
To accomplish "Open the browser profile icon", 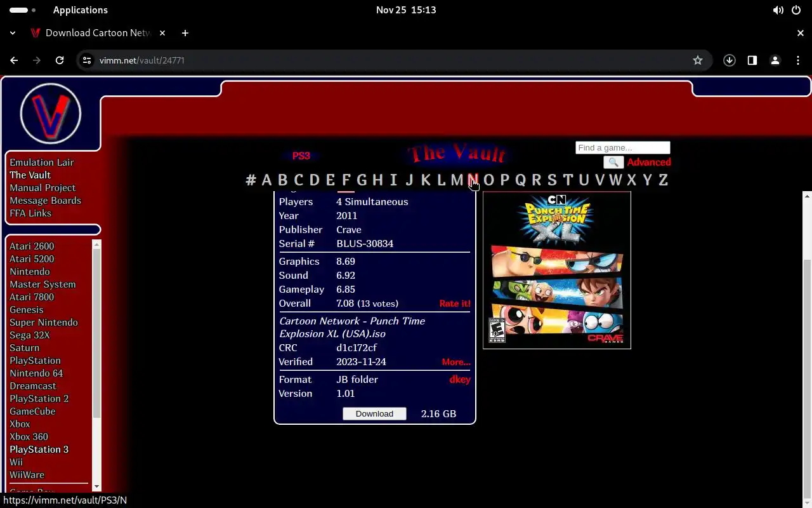I will click(775, 60).
